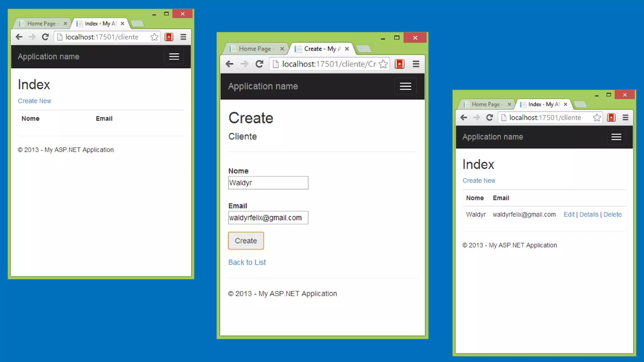Click Create New link in left window

click(34, 101)
